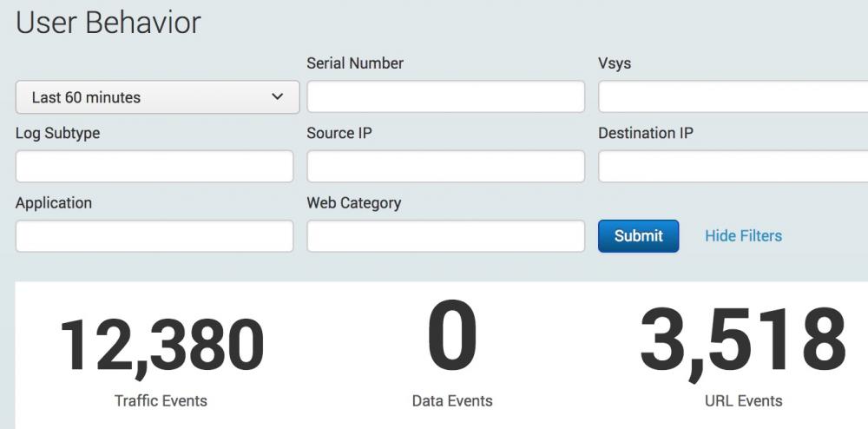The width and height of the screenshot is (868, 429).
Task: Select the Web Category input field
Action: 445,236
